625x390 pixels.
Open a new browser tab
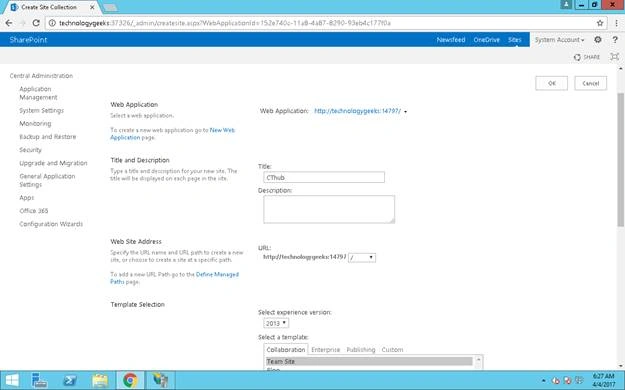[x=110, y=8]
